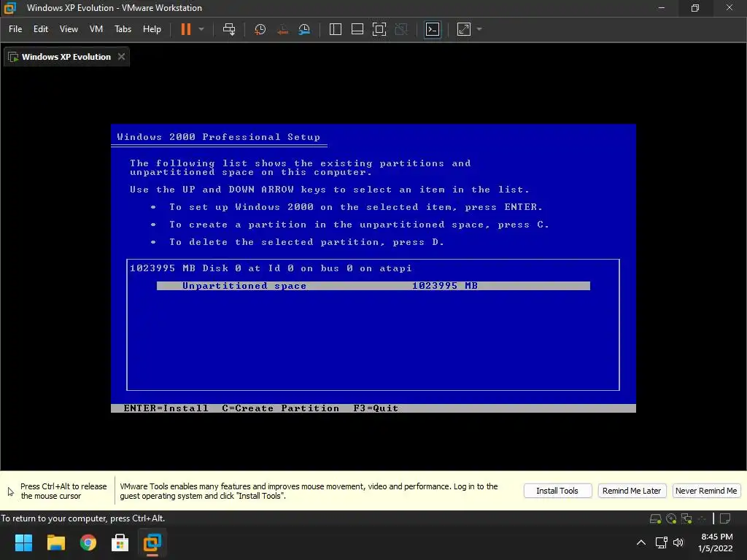Show hidden system tray icons

(641, 542)
